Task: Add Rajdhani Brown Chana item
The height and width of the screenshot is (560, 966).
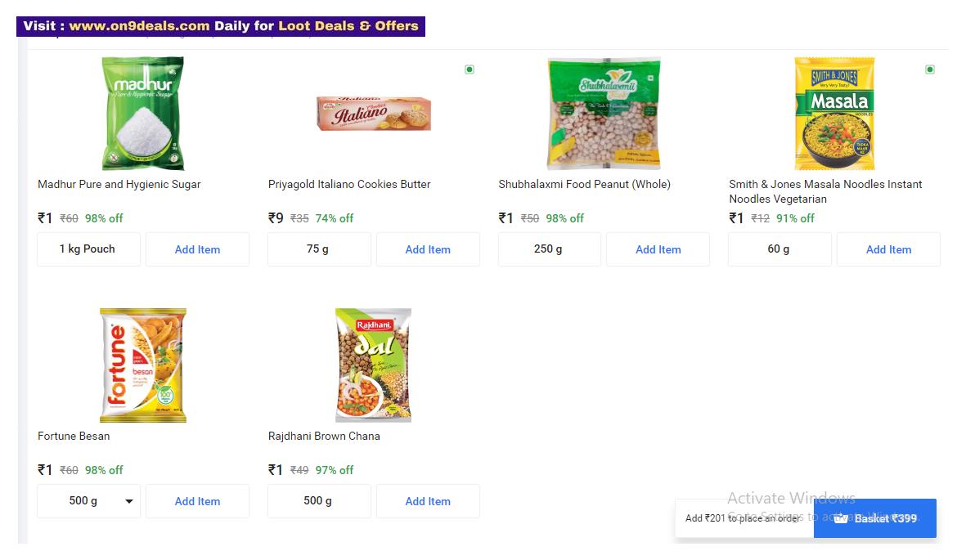Action: 428,501
